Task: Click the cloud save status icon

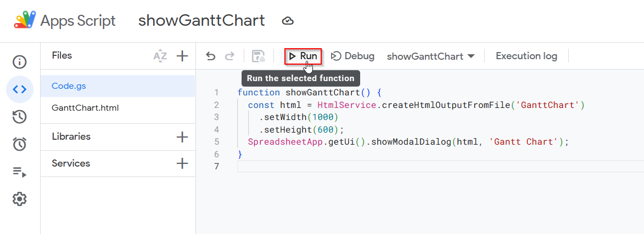Action: coord(288,21)
